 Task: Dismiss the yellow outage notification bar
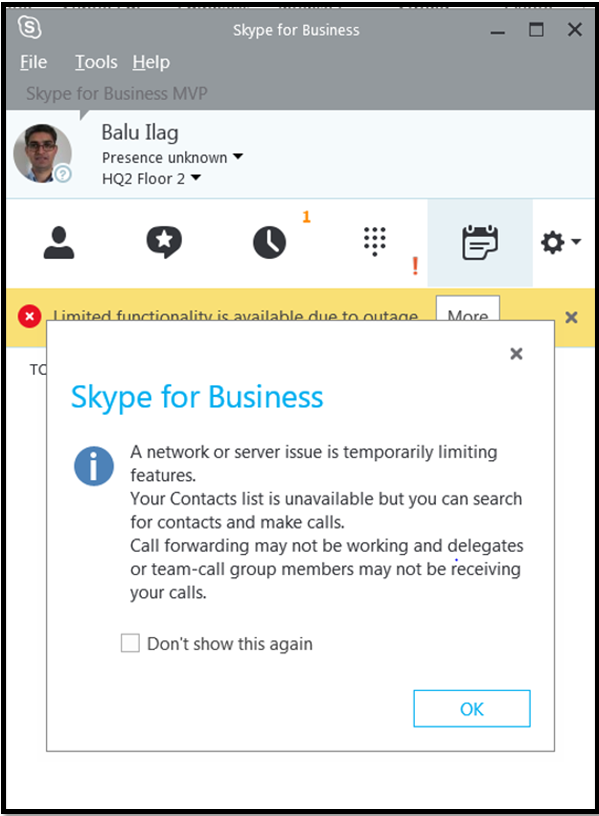coord(571,317)
